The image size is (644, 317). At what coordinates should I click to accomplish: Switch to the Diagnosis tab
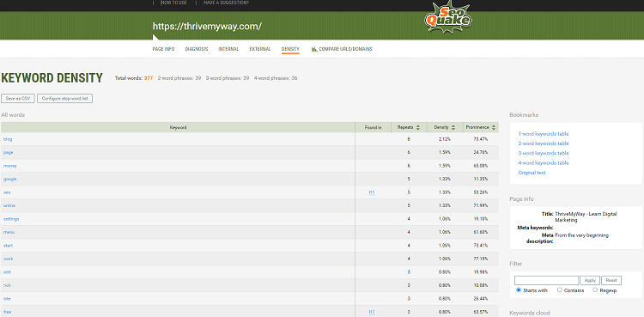(197, 49)
